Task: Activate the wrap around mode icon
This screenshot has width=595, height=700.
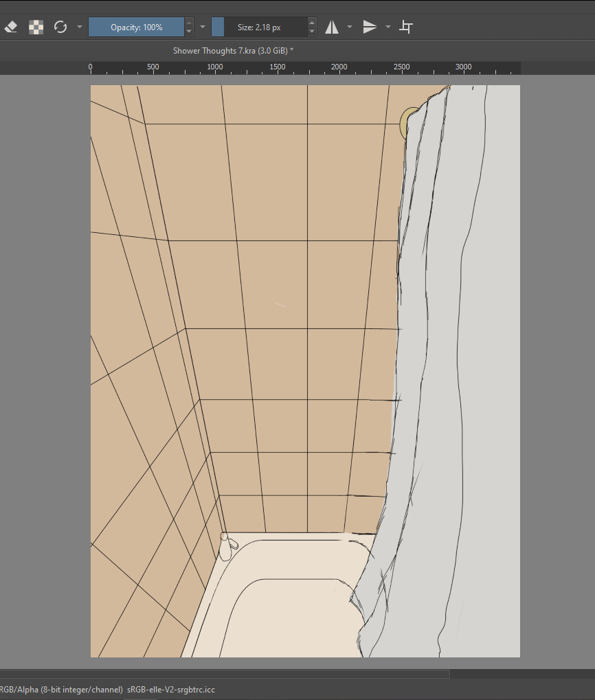Action: (406, 27)
